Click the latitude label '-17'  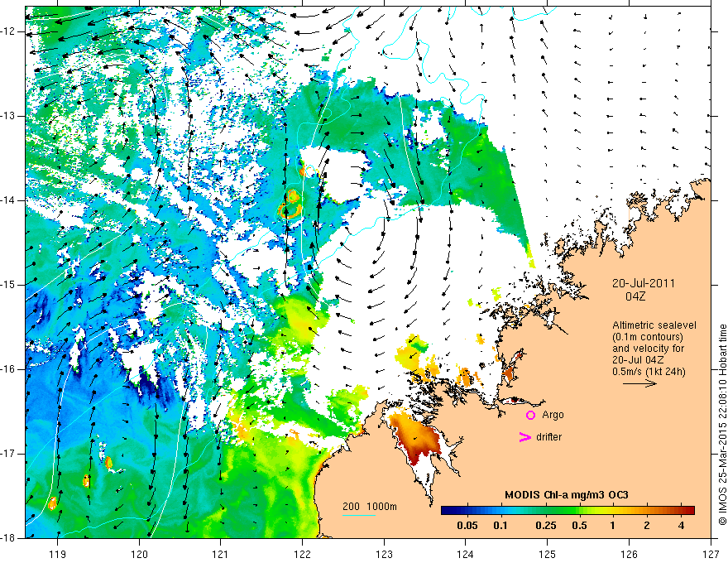tap(9, 454)
